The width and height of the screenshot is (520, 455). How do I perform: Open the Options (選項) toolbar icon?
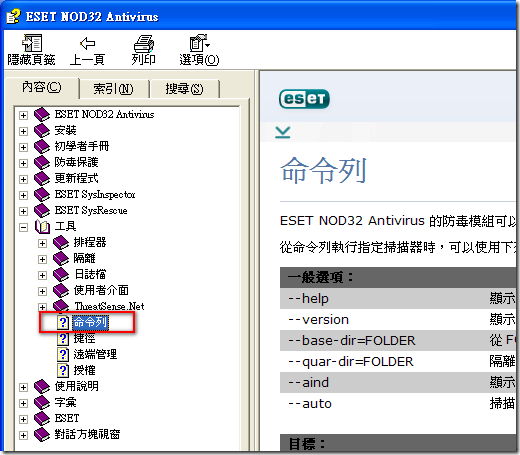(x=199, y=43)
